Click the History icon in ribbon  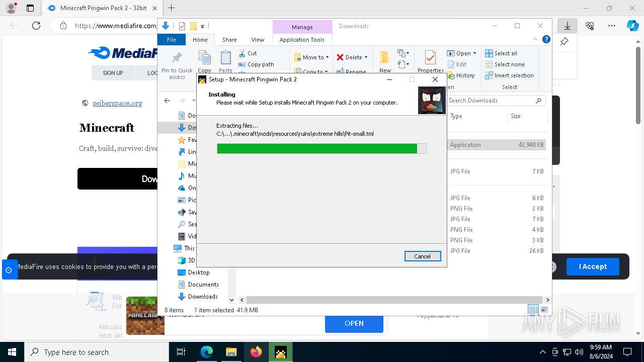pyautogui.click(x=451, y=75)
